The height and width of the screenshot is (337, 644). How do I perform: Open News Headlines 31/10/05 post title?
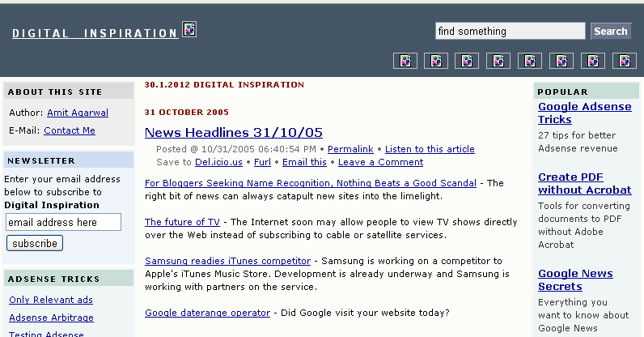234,133
